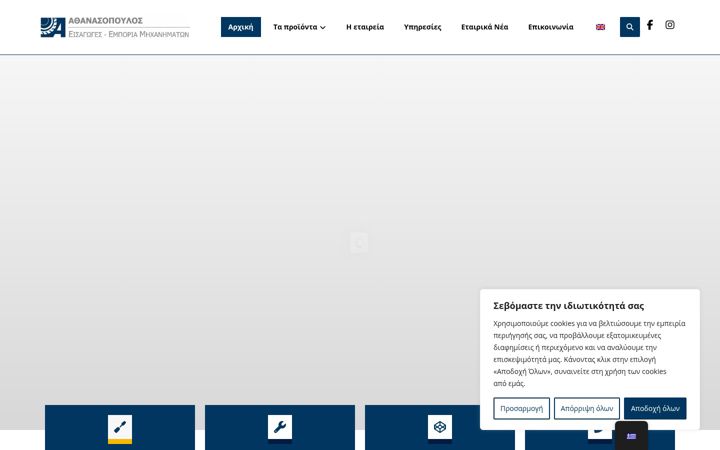Navigate to Επικοινωνία page
This screenshot has width=720, height=450.
[x=551, y=27]
